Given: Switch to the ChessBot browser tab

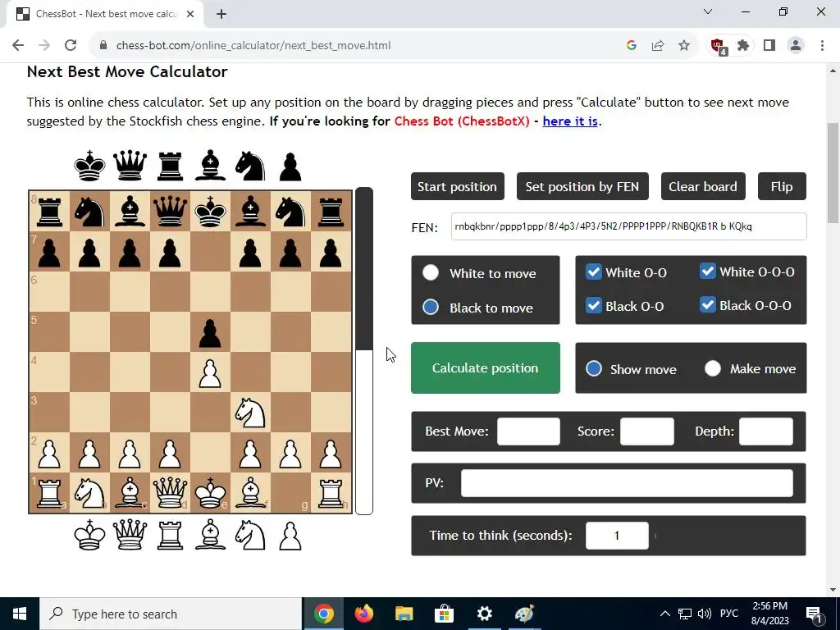Looking at the screenshot, I should [x=105, y=14].
